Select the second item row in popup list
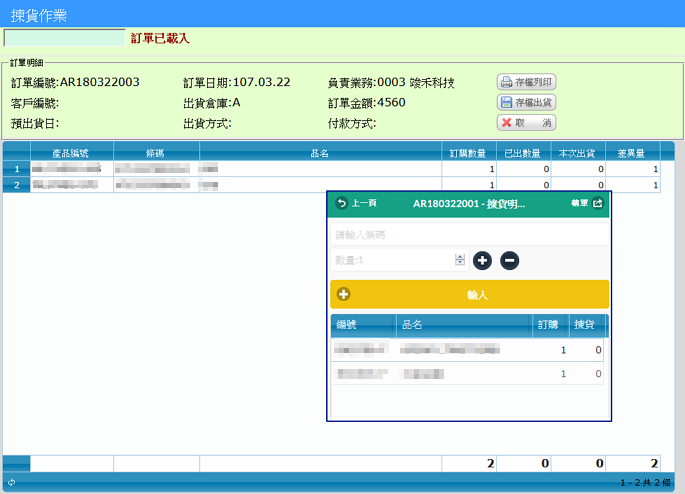Screen dimensions: 685x494 click(x=467, y=373)
